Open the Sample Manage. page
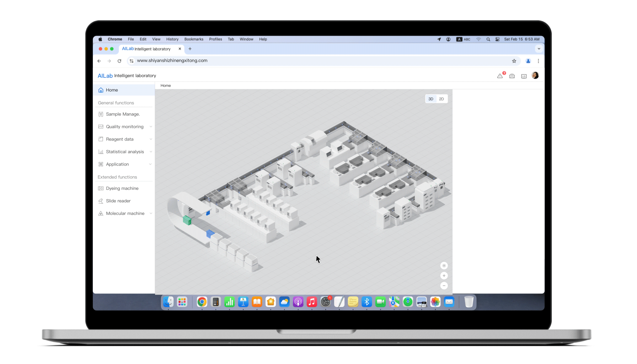The height and width of the screenshot is (364, 637). [x=123, y=114]
